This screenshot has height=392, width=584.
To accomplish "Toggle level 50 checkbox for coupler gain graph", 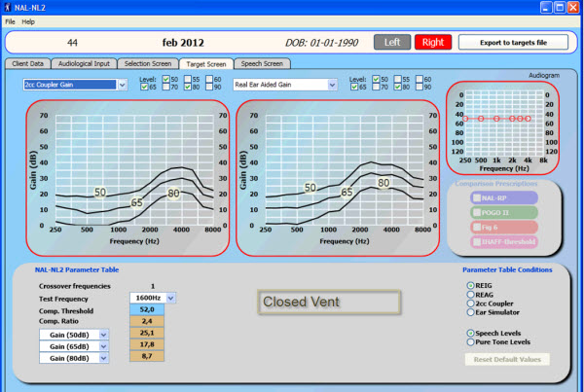I will (x=166, y=79).
